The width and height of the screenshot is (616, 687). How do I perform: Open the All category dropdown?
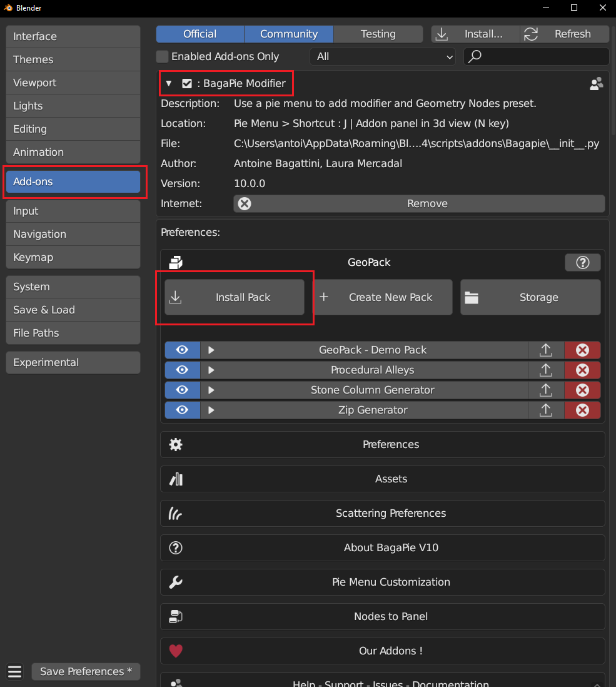383,56
